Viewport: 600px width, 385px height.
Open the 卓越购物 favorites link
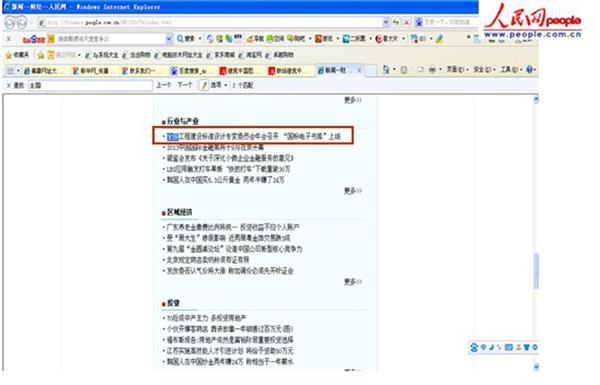[280, 55]
